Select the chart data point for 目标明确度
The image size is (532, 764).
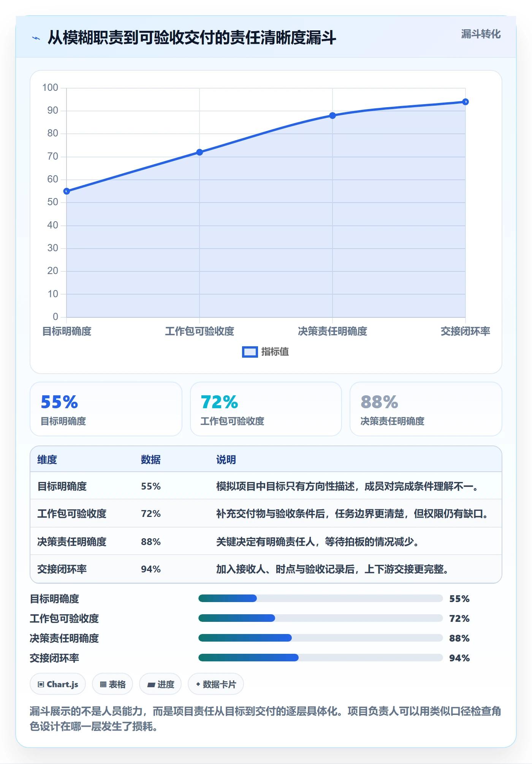click(x=66, y=191)
